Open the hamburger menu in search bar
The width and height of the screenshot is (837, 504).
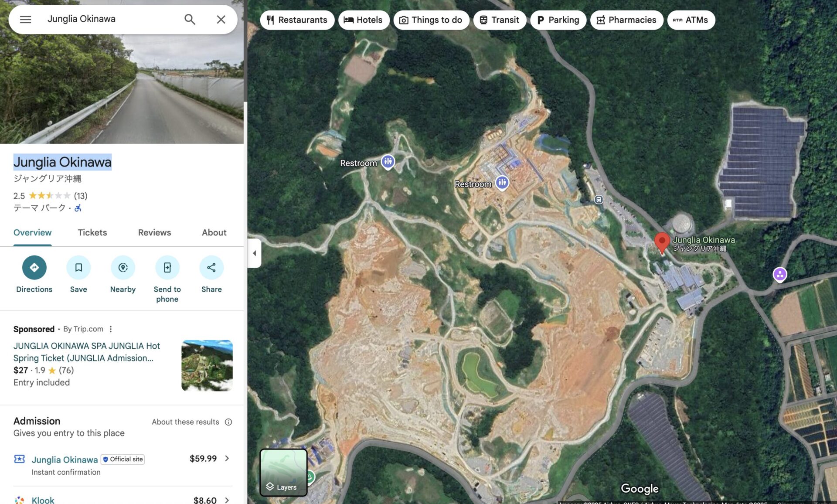(25, 19)
